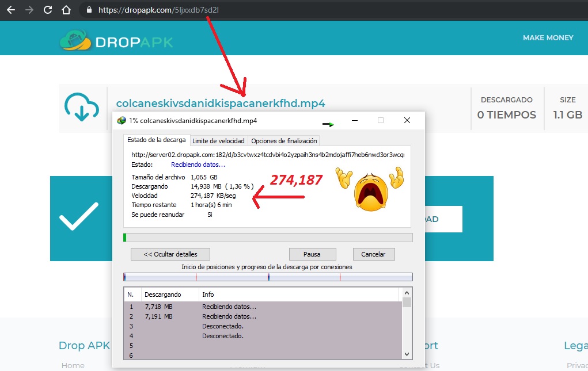588x371 pixels.
Task: Reload the page with refresh icon
Action: pyautogui.click(x=48, y=10)
